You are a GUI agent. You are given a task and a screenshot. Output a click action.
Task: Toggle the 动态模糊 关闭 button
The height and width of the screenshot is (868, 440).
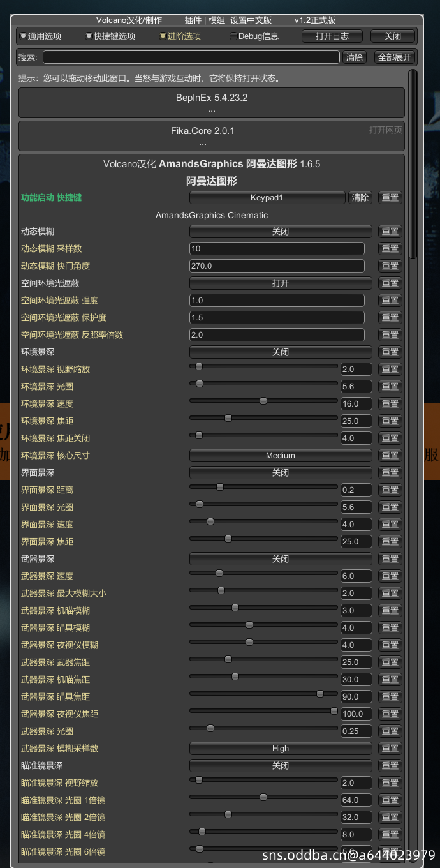coord(281,232)
